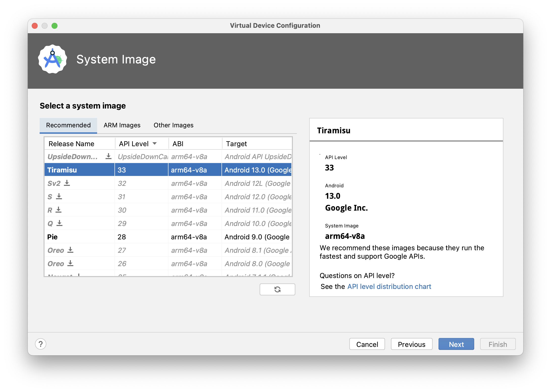The height and width of the screenshot is (392, 551).
Task: Click the API level 29 cell
Action: click(x=141, y=223)
